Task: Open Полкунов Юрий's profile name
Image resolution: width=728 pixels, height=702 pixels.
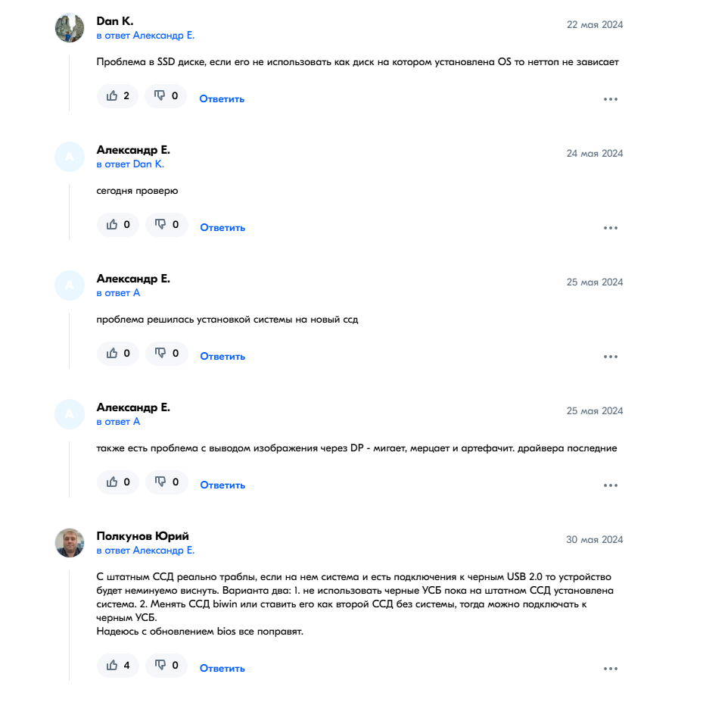Action: click(142, 536)
